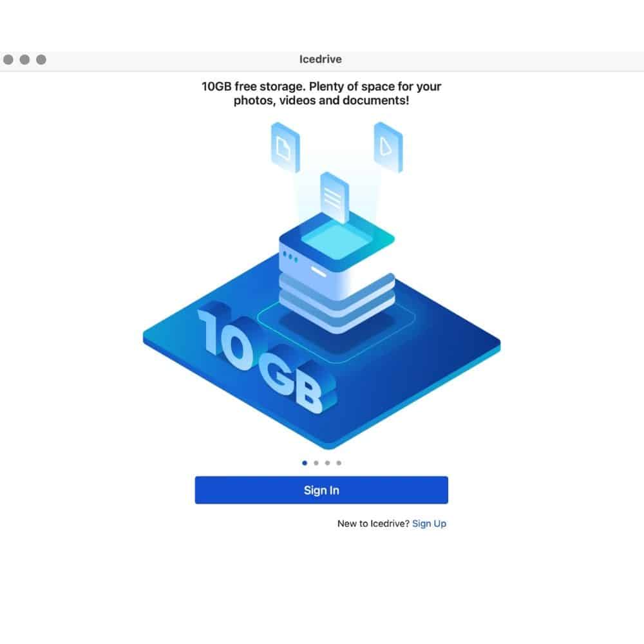Screen dimensions: 644x644
Task: Click the blue Sign In button
Action: [x=321, y=490]
